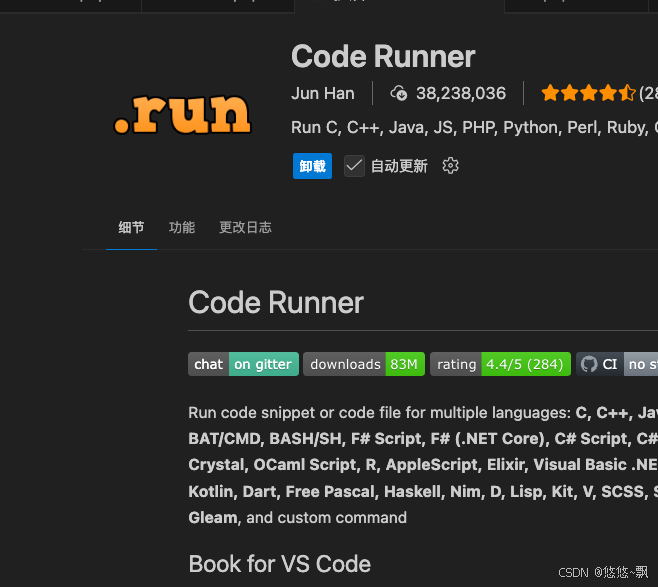Switch to the 细节 details tab
Screen dimensions: 658x587
pos(131,227)
